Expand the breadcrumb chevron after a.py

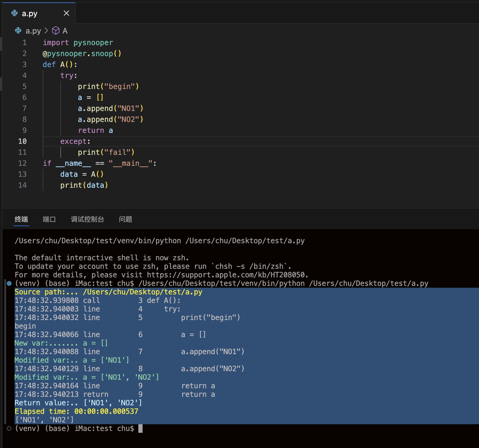[46, 31]
